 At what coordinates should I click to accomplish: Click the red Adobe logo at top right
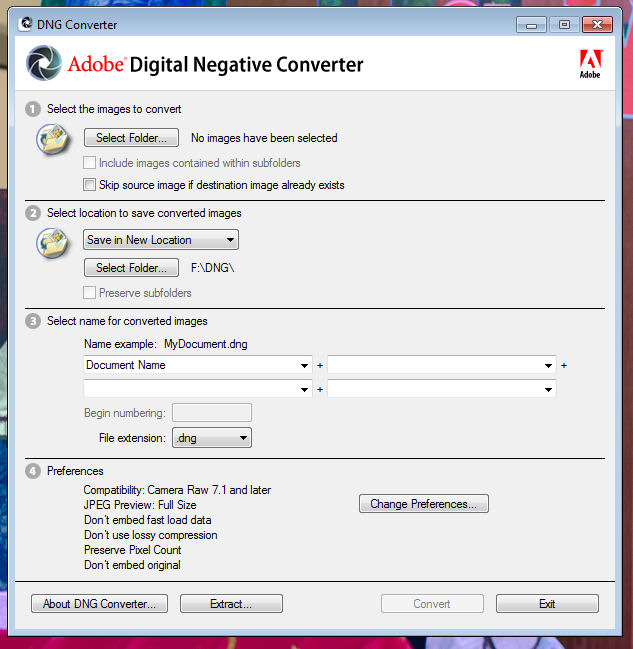point(590,63)
